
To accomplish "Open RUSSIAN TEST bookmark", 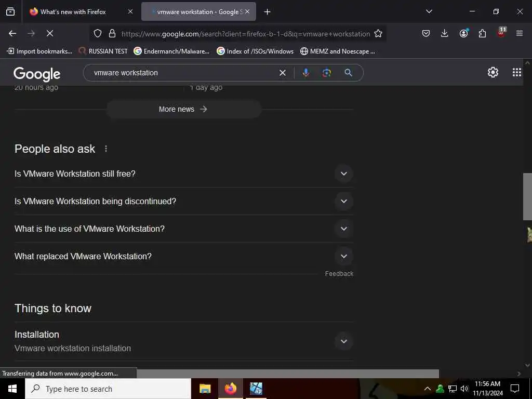I will (x=103, y=51).
